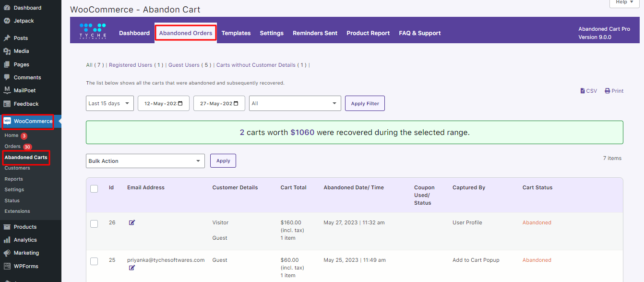This screenshot has width=644, height=282.
Task: Open the Reminders Sent tab
Action: (x=315, y=33)
